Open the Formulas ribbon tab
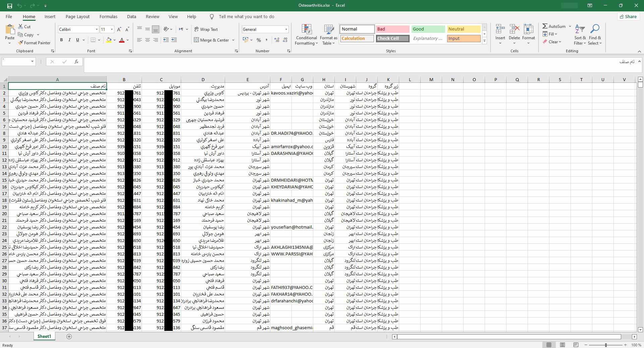 (x=108, y=16)
